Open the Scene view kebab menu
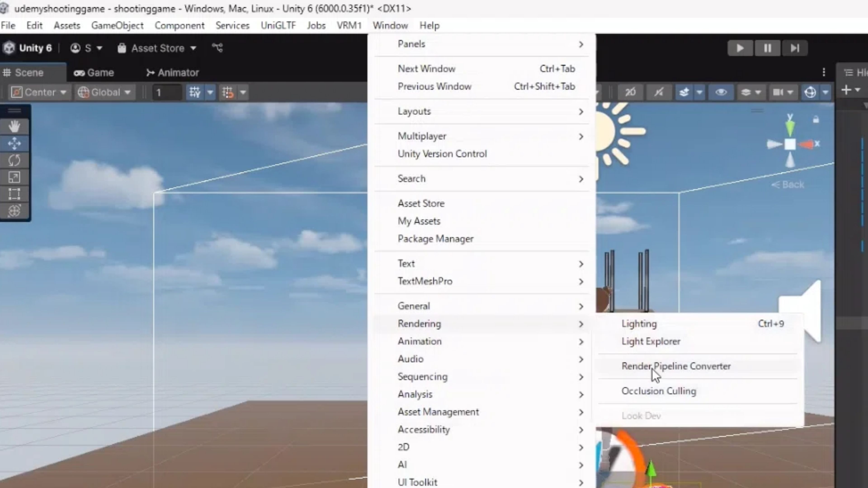 (x=824, y=72)
